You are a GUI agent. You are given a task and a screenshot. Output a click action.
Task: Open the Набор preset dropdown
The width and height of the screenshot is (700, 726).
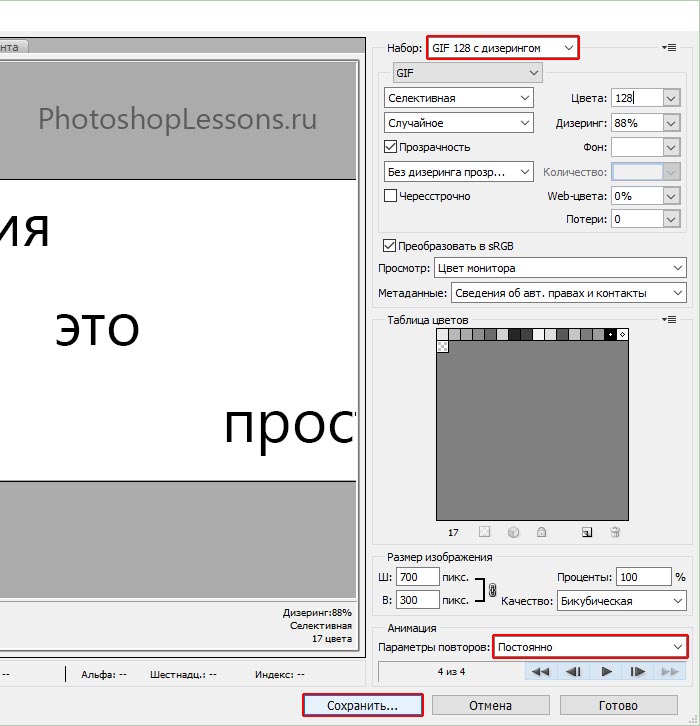tap(502, 48)
